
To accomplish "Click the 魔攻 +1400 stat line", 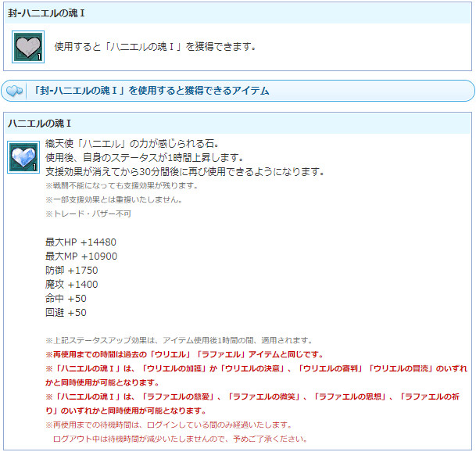I will coord(72,284).
